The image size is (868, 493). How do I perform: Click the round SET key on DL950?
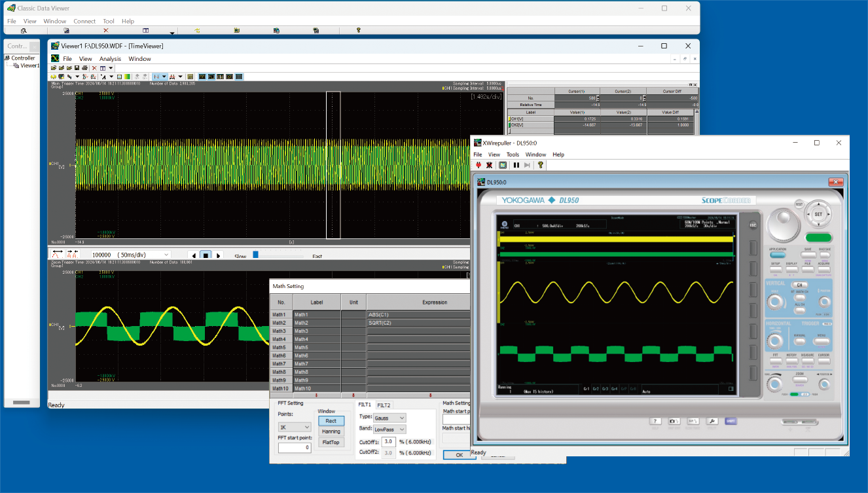[x=818, y=214]
